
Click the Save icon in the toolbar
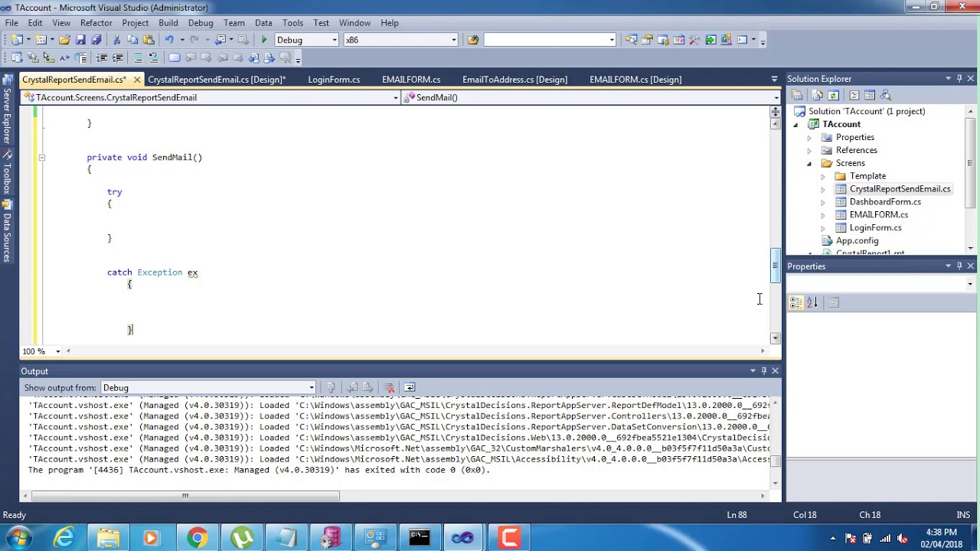click(x=80, y=40)
